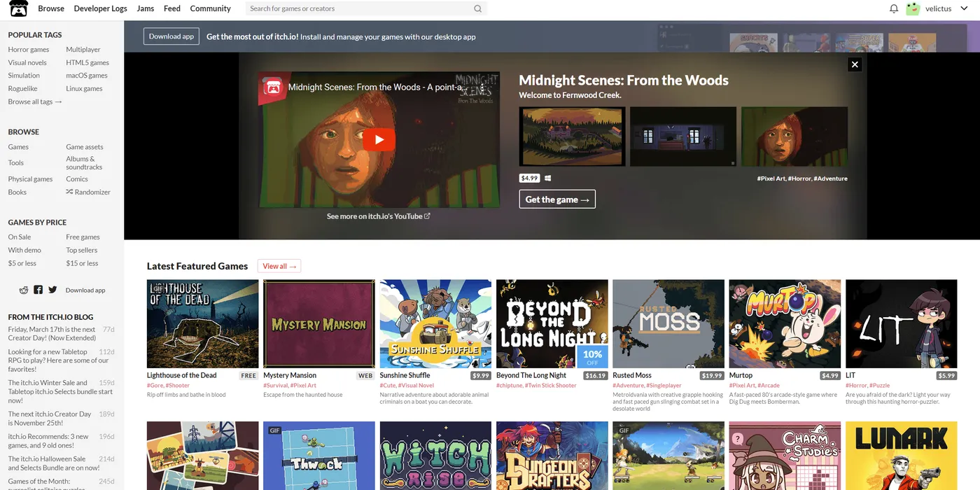The width and height of the screenshot is (980, 490).
Task: Open the Lunark cover image
Action: 902,456
